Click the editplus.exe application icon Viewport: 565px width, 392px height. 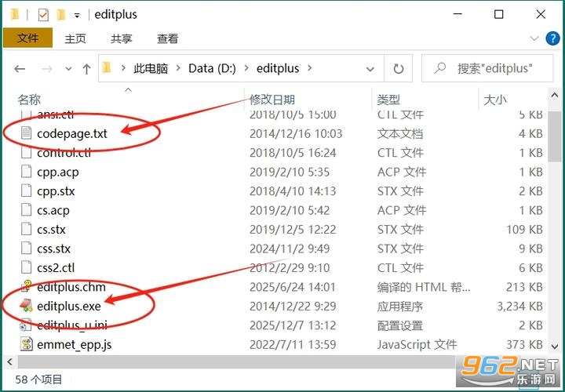[x=26, y=306]
